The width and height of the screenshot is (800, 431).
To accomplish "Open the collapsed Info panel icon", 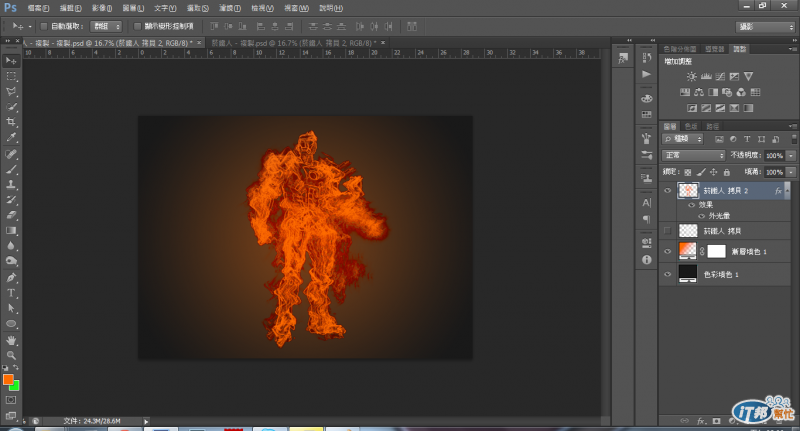I will click(x=646, y=260).
